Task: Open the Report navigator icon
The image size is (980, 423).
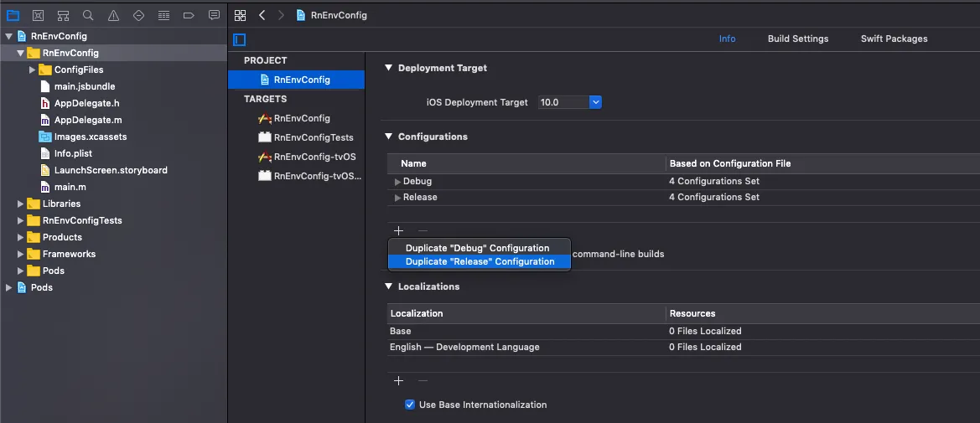Action: 214,15
